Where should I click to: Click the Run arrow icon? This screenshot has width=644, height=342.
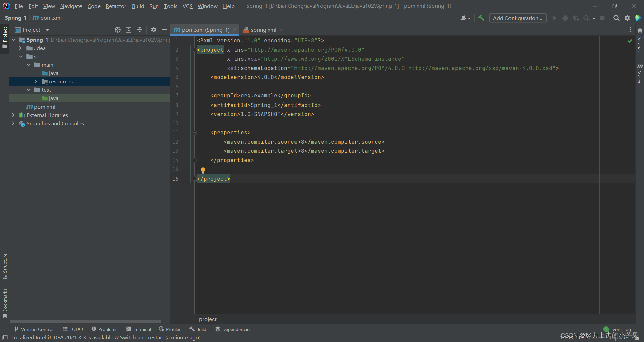pyautogui.click(x=554, y=18)
